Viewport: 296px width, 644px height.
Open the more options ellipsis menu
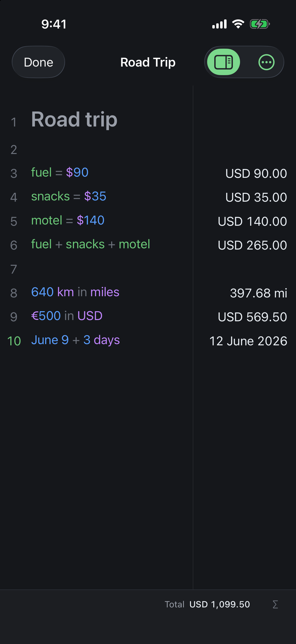click(266, 62)
